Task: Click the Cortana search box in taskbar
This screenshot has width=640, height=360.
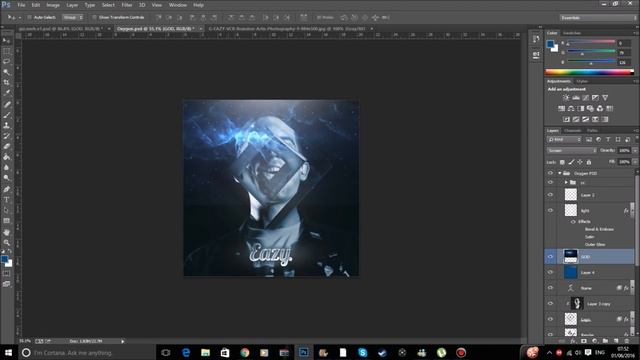Action: pyautogui.click(x=87, y=353)
